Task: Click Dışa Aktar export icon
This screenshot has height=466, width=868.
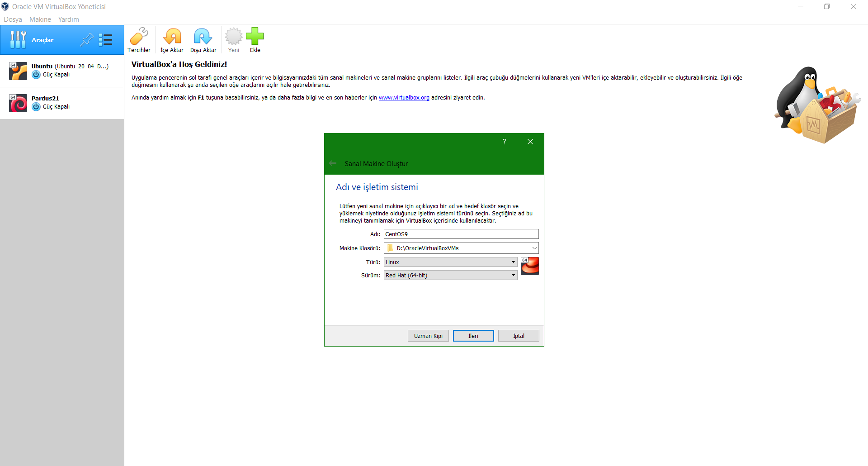Action: coord(203,40)
